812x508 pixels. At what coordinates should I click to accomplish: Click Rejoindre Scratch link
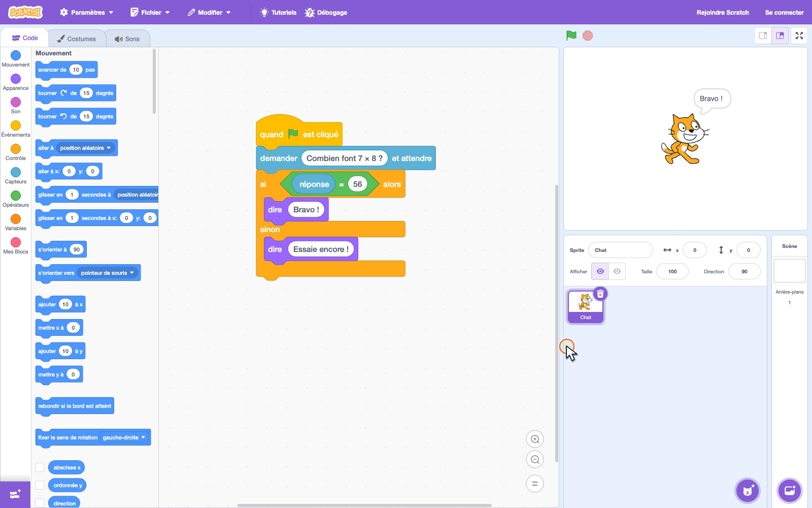pos(723,12)
